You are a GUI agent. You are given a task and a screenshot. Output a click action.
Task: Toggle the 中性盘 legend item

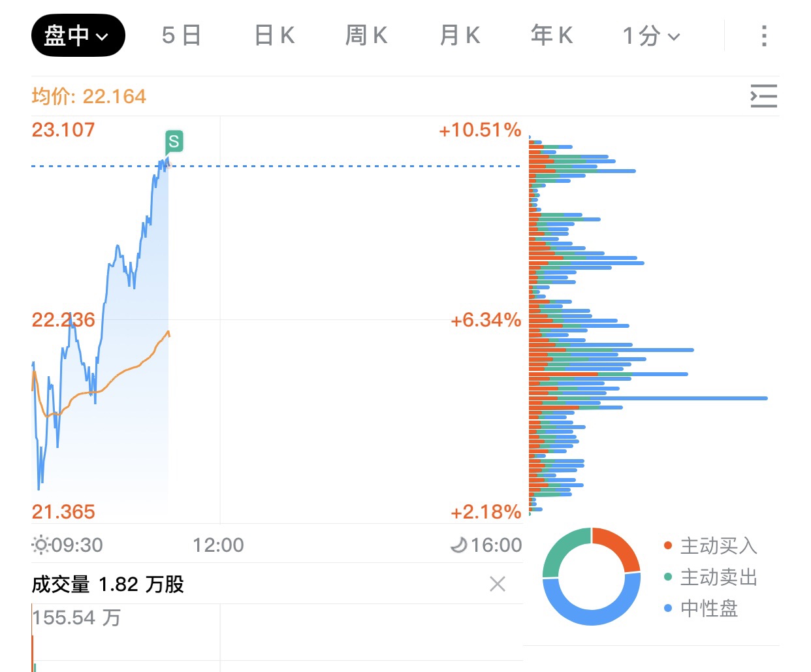coord(701,608)
